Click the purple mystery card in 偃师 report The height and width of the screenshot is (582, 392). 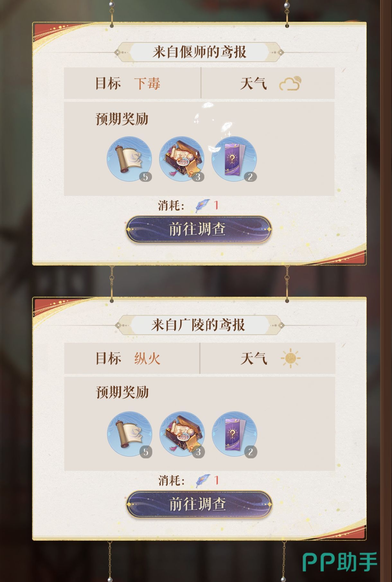click(234, 160)
